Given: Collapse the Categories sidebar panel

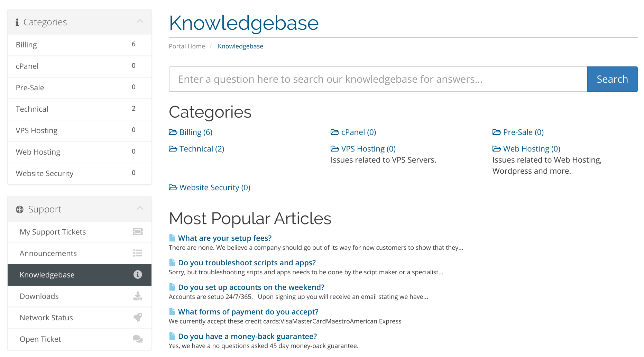Looking at the screenshot, I should tap(140, 21).
